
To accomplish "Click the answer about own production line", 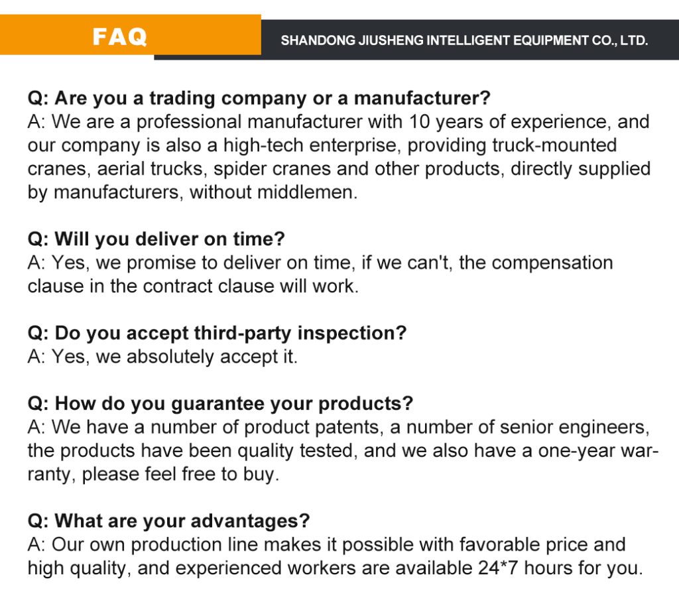I will 335,556.
